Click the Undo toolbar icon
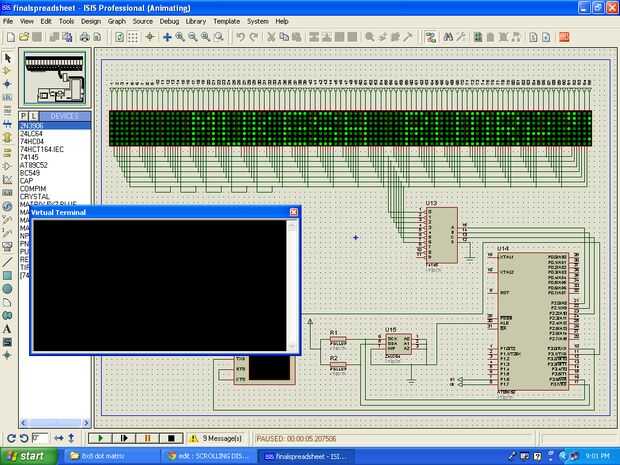Viewport: 620px width, 465px height. tap(240, 37)
